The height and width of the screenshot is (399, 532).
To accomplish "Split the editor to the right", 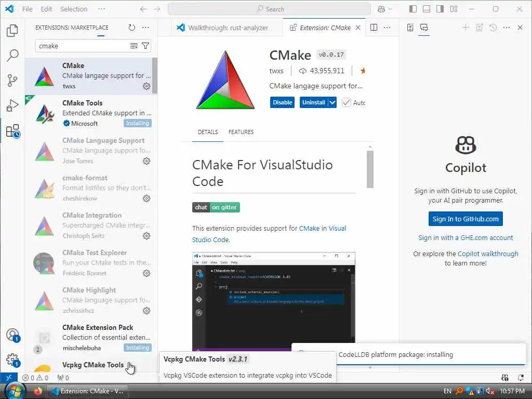I will pos(374,28).
